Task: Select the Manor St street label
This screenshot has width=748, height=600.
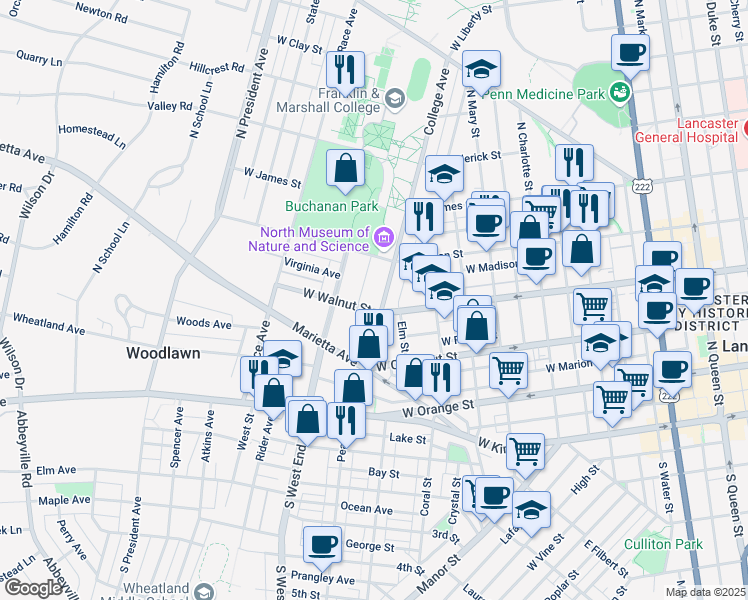Action: (x=438, y=573)
